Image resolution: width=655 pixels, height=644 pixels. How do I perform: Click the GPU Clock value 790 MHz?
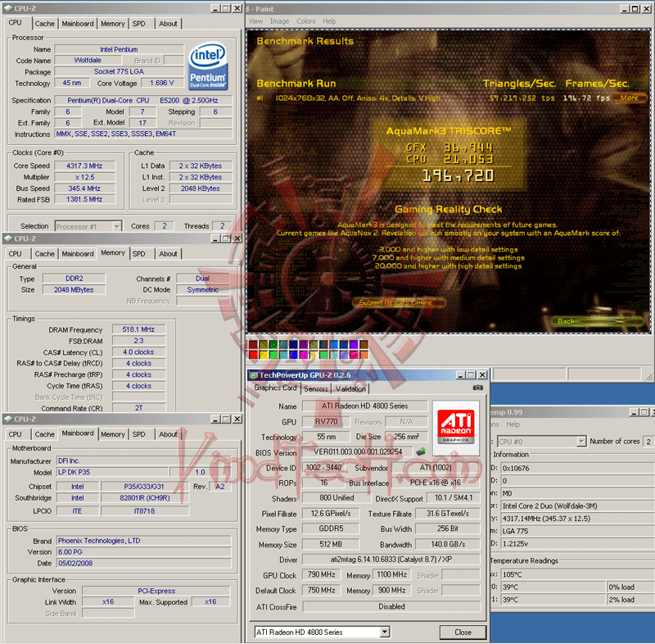point(321,574)
